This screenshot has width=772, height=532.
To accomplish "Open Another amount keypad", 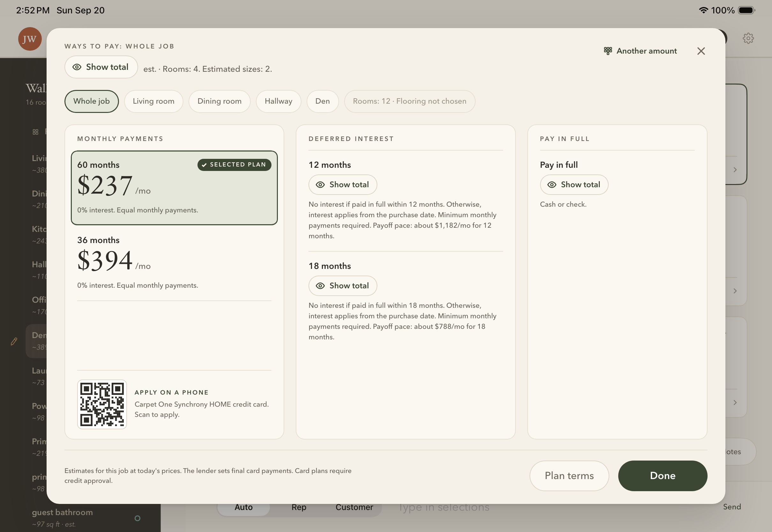I will [x=640, y=51].
